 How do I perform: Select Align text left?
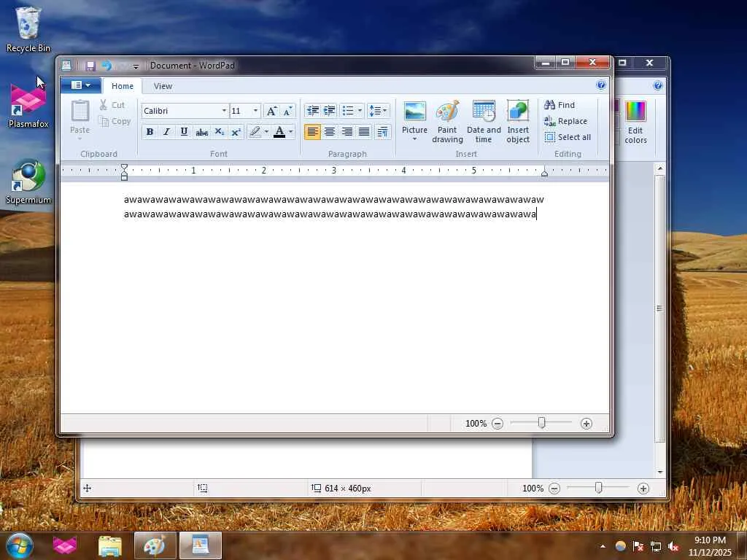[312, 132]
